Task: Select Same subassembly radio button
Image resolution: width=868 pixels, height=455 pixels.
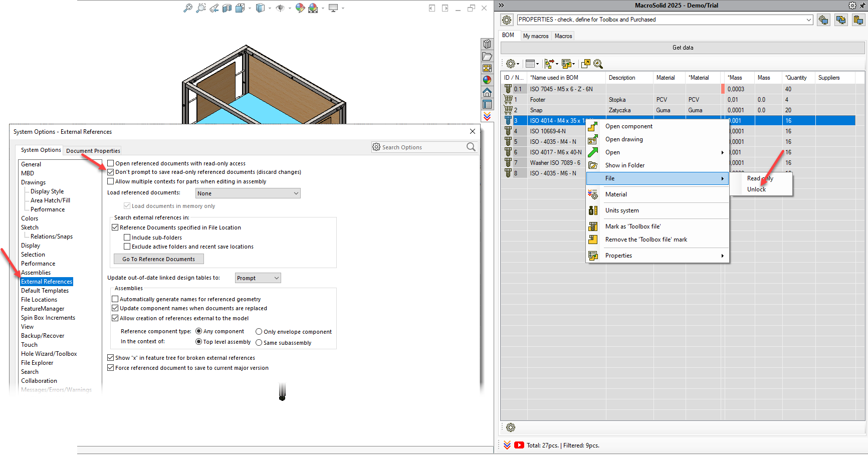Action: [x=259, y=343]
